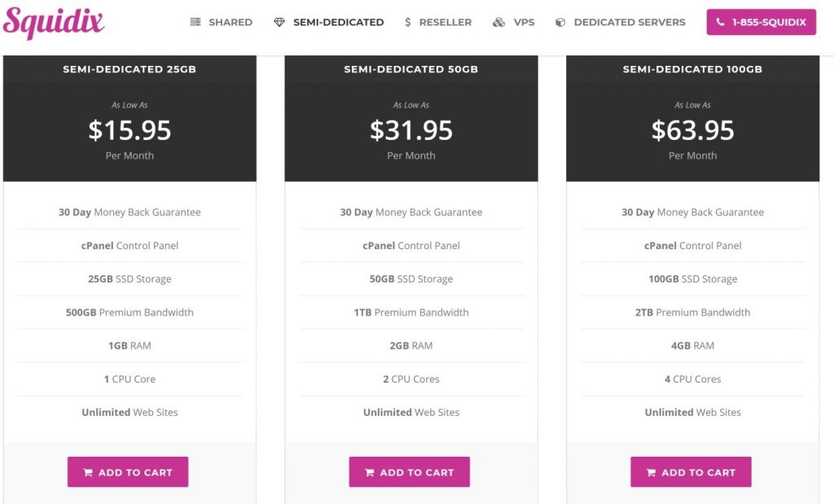
Task: Go to the Dedicated Servers menu item
Action: point(620,22)
